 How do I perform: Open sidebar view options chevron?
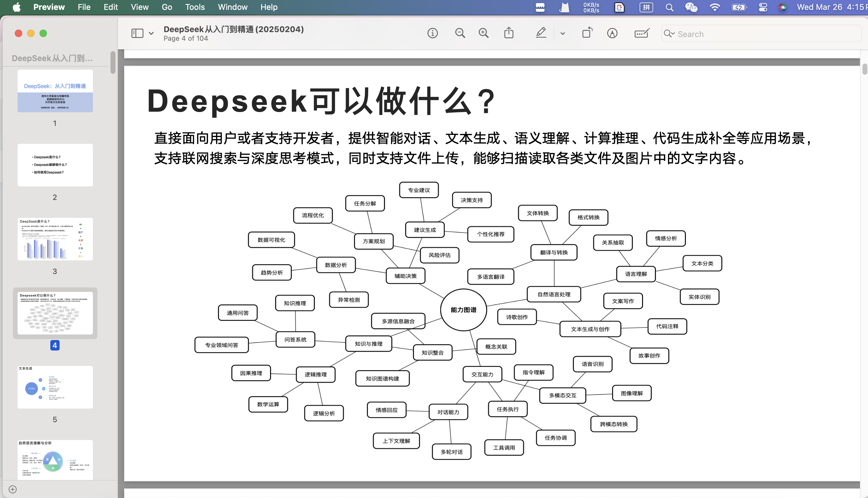[151, 34]
